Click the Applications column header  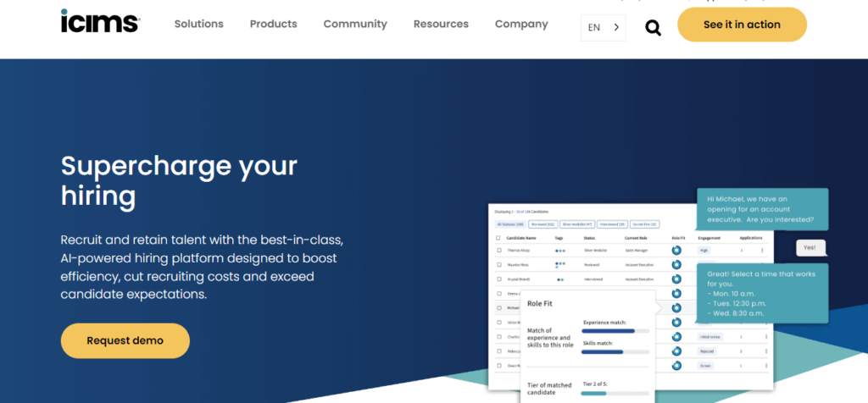(751, 238)
